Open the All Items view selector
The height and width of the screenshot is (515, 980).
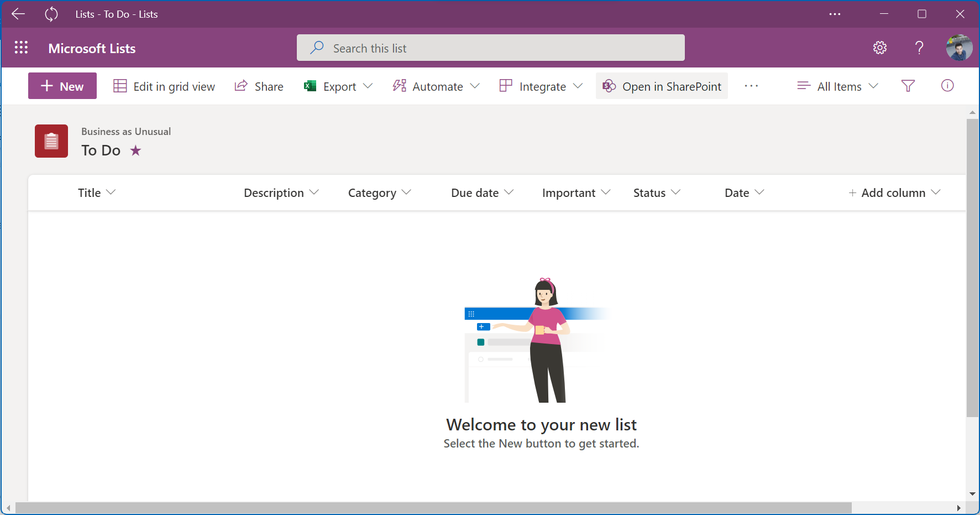pos(837,86)
